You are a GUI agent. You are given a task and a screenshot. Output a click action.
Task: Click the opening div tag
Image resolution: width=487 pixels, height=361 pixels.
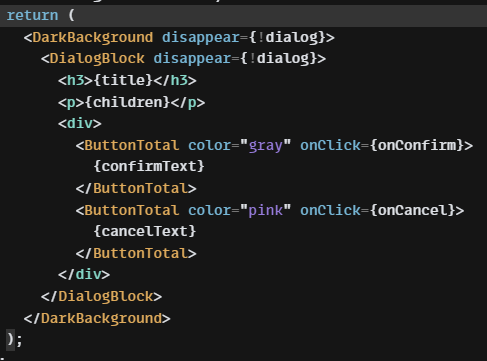[x=80, y=124]
